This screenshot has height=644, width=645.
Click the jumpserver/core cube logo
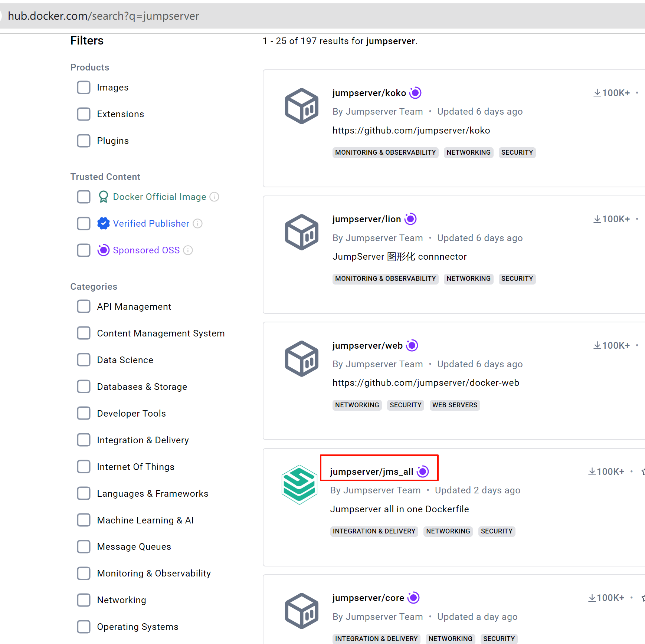[301, 611]
